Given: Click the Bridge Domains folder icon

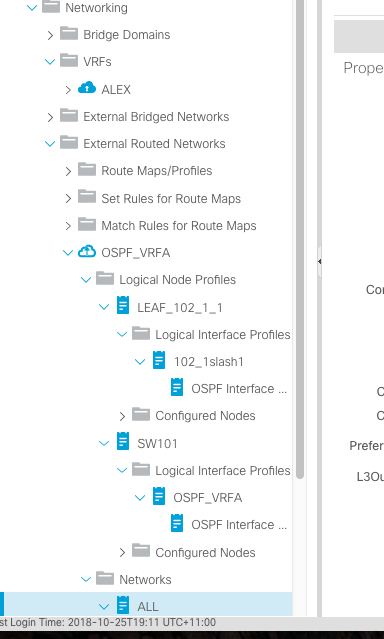Looking at the screenshot, I should click(69, 33).
